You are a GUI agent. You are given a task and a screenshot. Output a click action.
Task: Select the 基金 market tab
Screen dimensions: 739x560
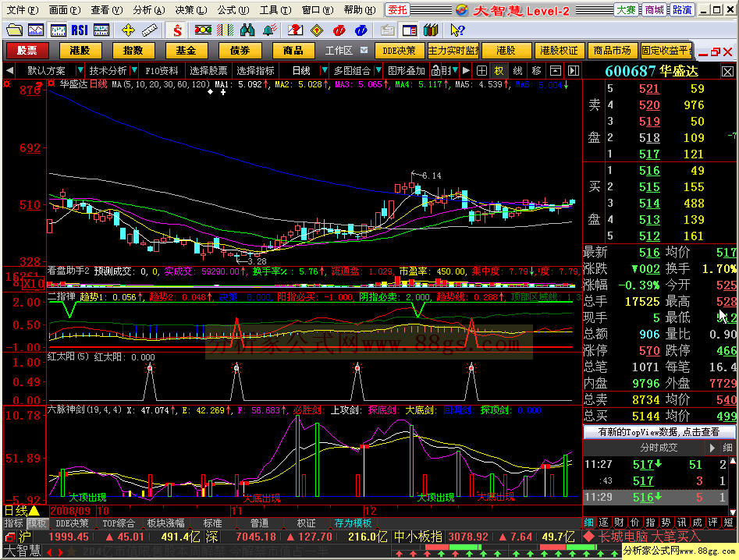pos(187,51)
